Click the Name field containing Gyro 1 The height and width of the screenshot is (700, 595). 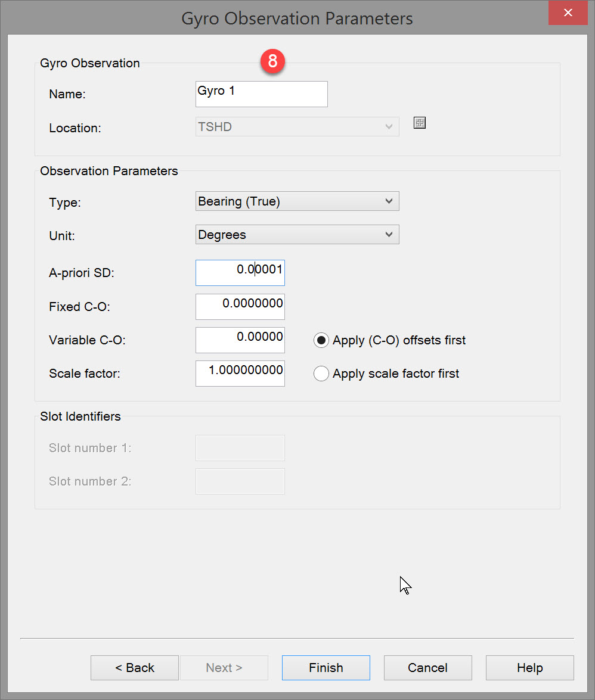(261, 94)
